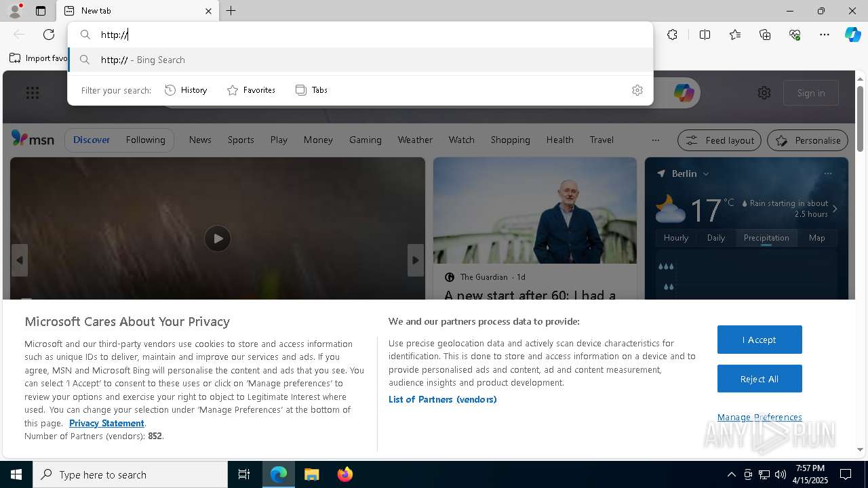Select the http:// Bing Search suggestion

pyautogui.click(x=361, y=60)
